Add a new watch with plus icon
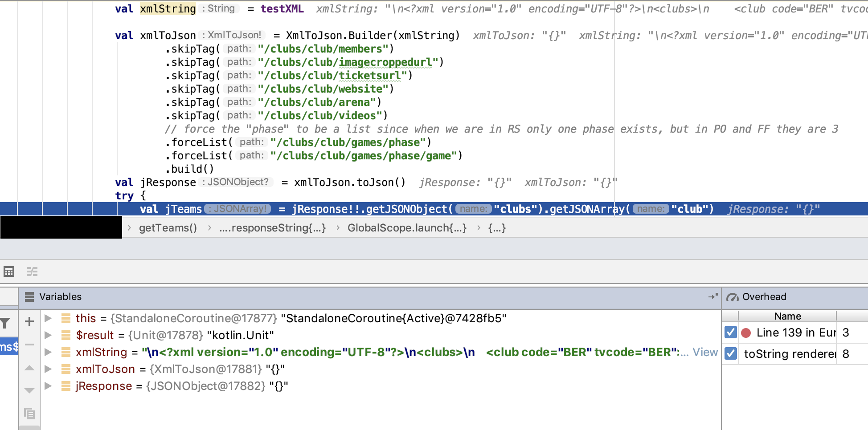This screenshot has height=430, width=868. (x=29, y=321)
